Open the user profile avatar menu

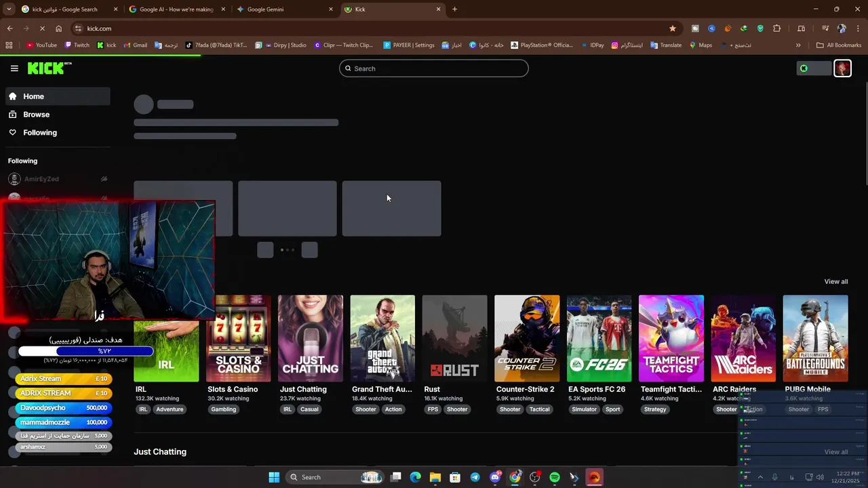(842, 68)
